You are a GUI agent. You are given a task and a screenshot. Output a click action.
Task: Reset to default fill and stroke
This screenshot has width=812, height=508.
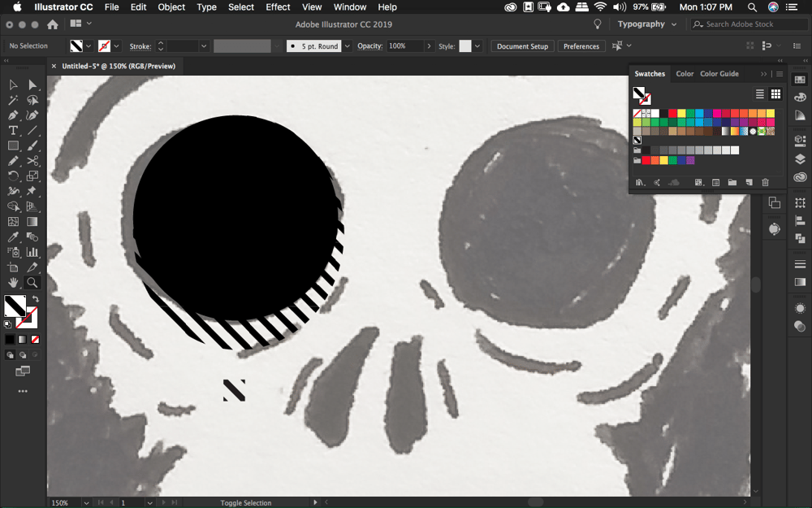tap(8, 324)
